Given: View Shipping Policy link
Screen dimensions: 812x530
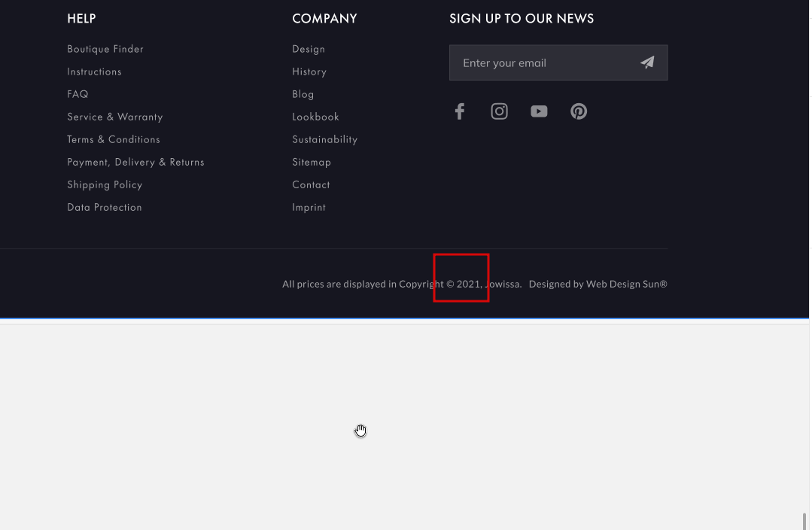Looking at the screenshot, I should [105, 185].
